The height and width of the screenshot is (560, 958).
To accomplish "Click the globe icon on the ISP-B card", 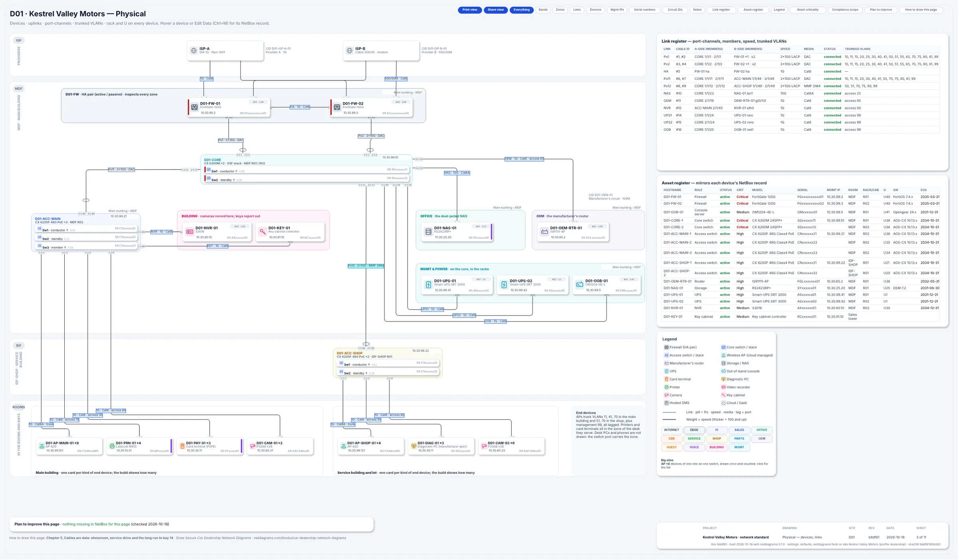I will point(349,51).
